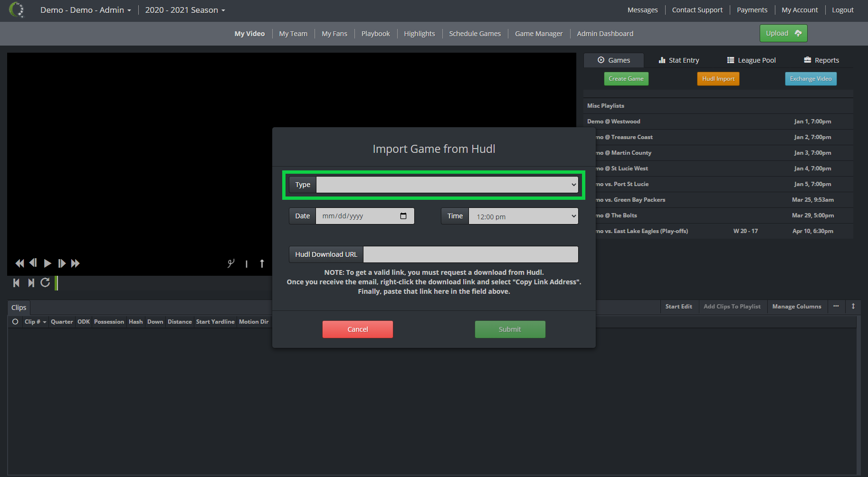Select the vs. Green Bay Packers game row

718,200
